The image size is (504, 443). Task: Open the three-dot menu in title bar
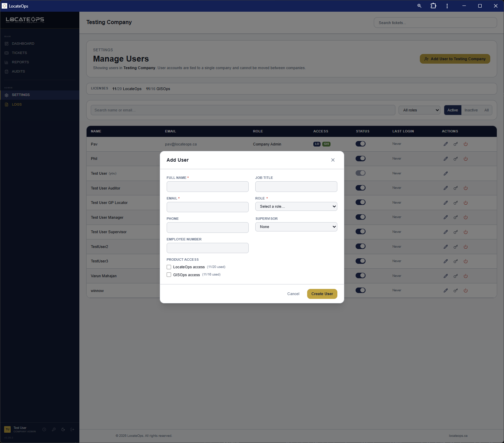(x=447, y=6)
